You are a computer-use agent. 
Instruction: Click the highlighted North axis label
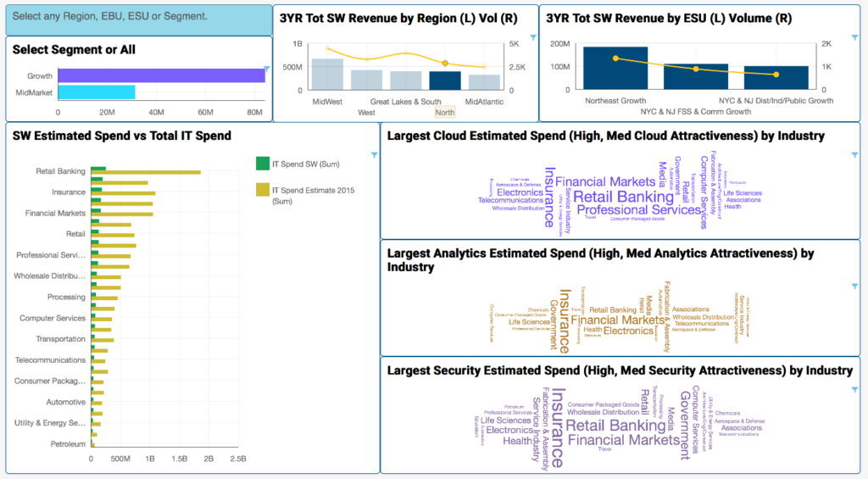click(444, 113)
